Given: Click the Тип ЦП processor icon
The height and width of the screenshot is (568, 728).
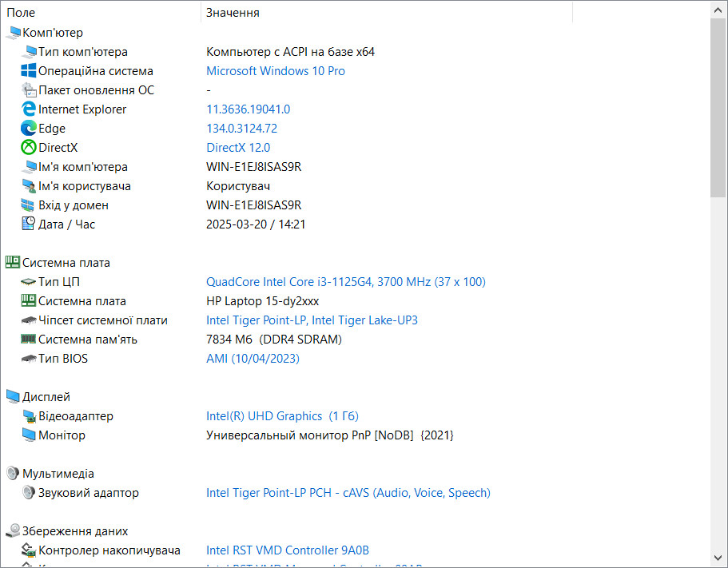Looking at the screenshot, I should click(29, 282).
